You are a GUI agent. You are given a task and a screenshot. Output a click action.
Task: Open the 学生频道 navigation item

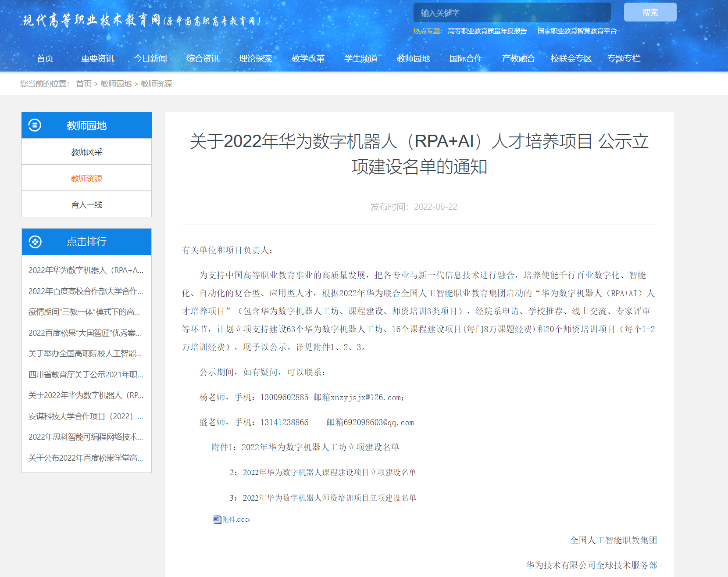coord(361,58)
